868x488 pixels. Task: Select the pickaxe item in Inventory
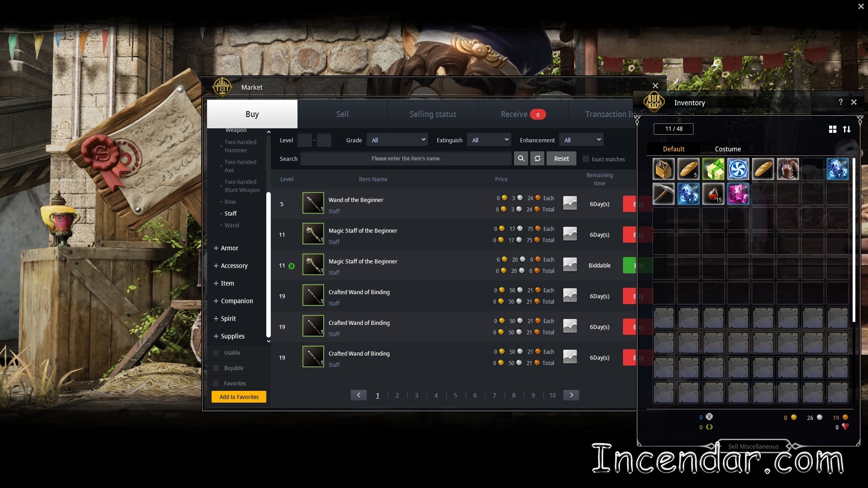click(663, 194)
